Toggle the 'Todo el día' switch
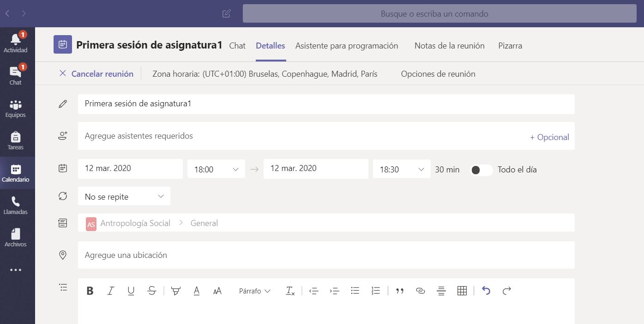 (481, 170)
